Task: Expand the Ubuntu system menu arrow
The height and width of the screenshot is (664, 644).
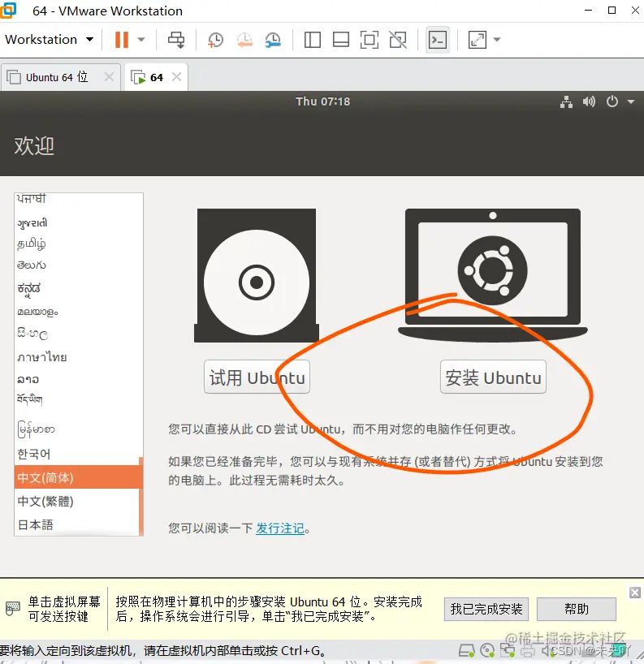Action: (x=631, y=101)
